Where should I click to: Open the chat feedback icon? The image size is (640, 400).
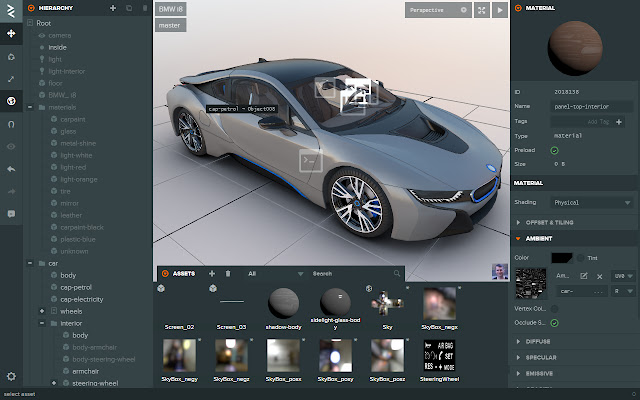pos(11,213)
